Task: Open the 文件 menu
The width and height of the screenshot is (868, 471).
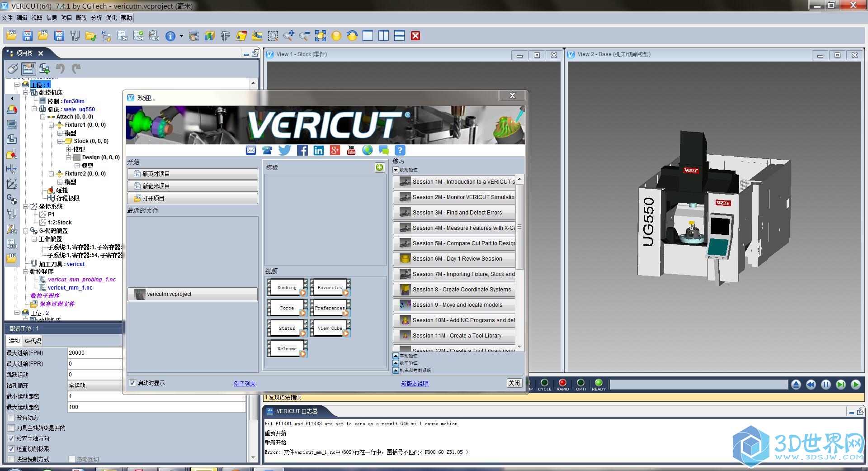Action: coord(7,18)
